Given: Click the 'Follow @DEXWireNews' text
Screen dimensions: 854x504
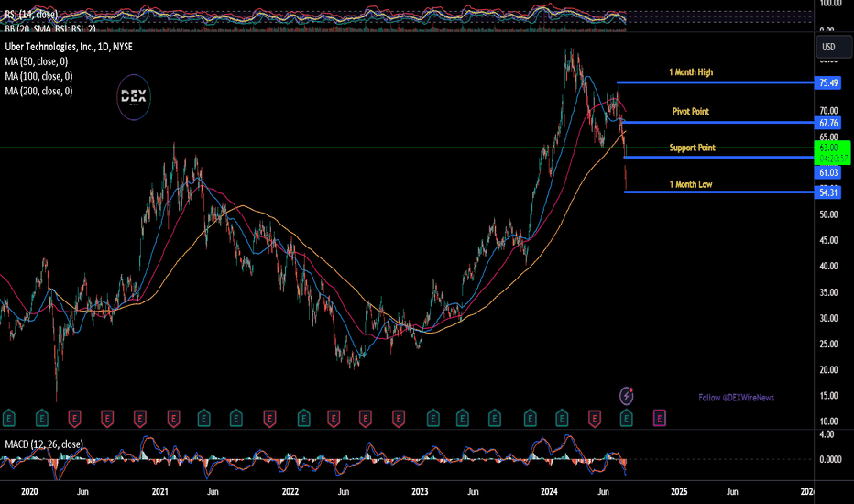Looking at the screenshot, I should click(x=737, y=398).
